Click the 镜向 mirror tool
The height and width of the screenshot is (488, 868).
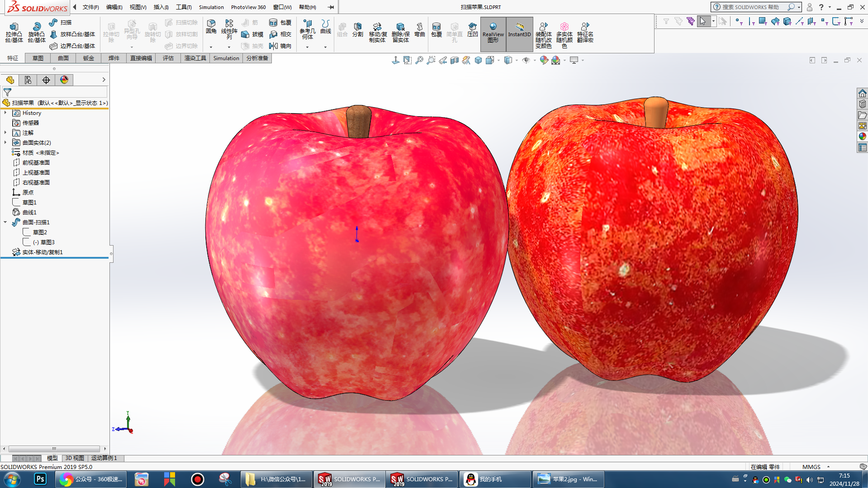[280, 46]
